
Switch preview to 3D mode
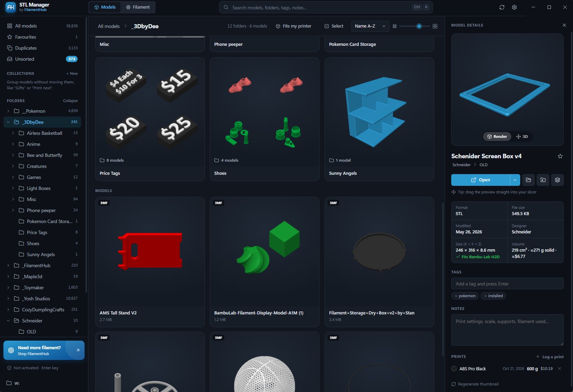(x=522, y=137)
